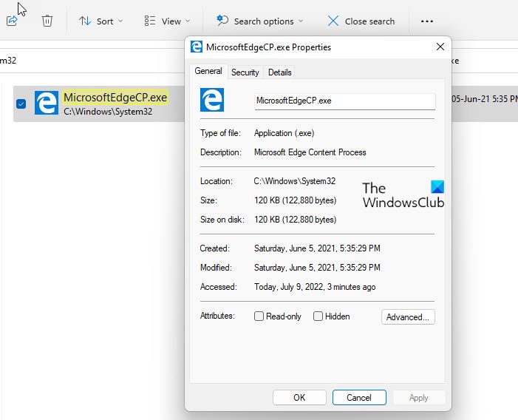Click the 05-Jun-21 date in file list
The height and width of the screenshot is (420, 518).
(x=485, y=99)
